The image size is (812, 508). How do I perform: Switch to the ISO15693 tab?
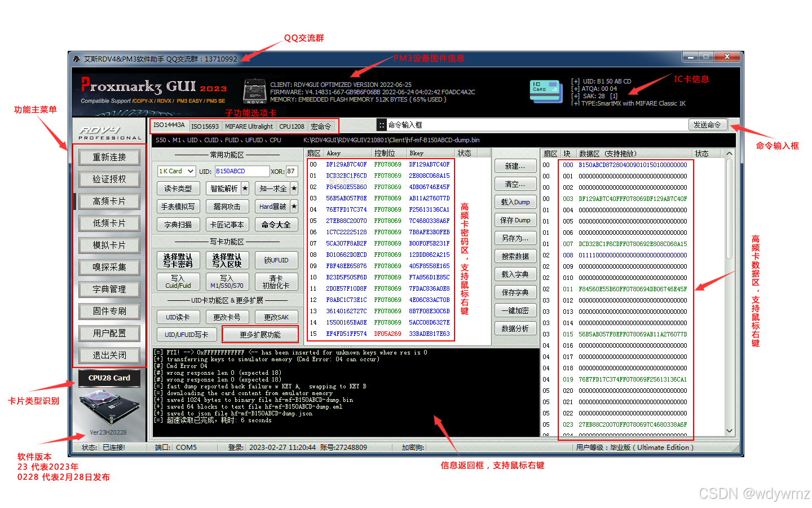tap(205, 126)
